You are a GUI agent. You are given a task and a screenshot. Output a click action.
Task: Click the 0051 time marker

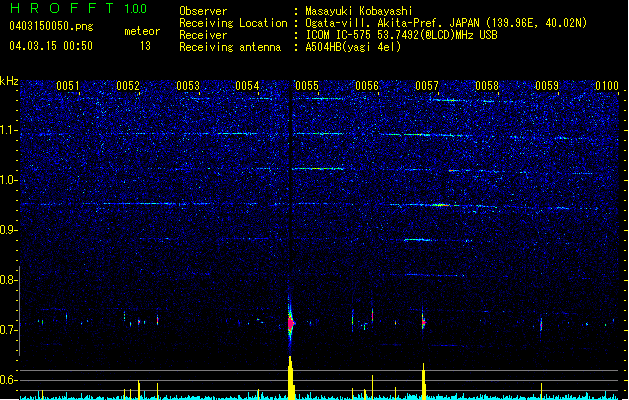67,86
